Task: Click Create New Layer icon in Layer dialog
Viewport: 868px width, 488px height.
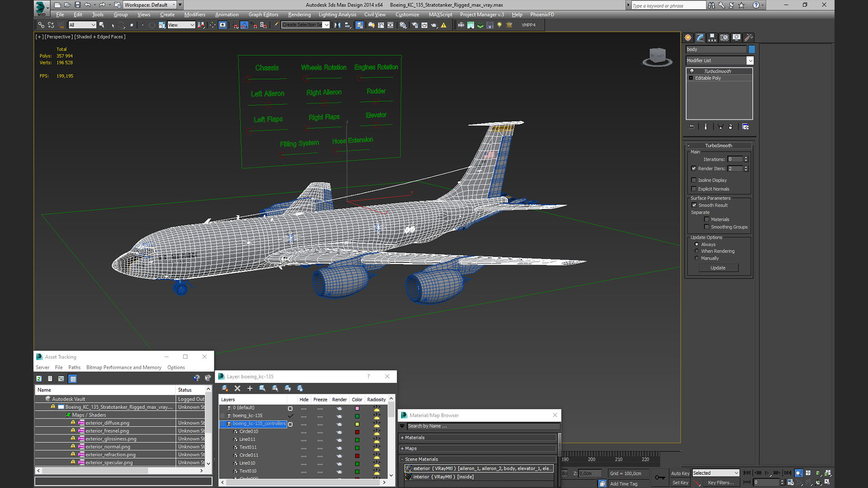Action: (225, 388)
